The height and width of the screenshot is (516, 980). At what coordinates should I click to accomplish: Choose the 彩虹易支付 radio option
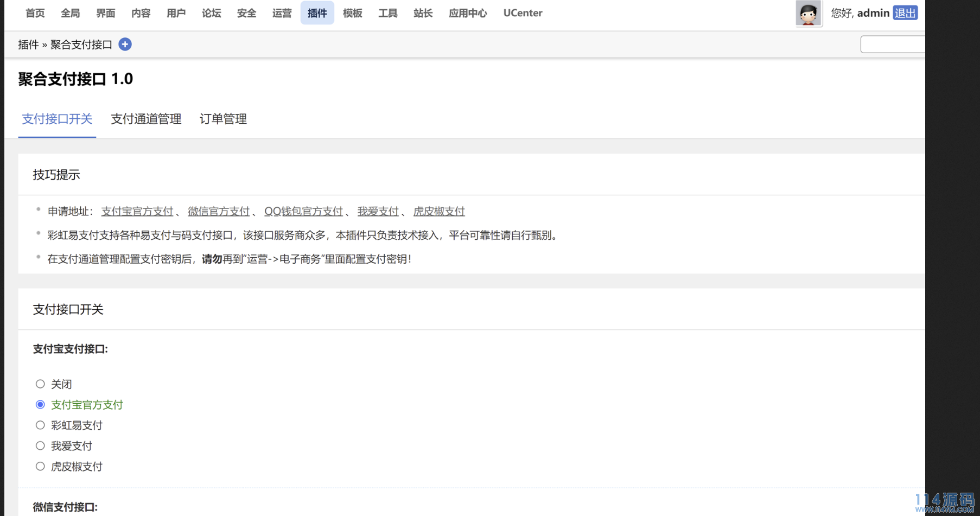tap(40, 425)
